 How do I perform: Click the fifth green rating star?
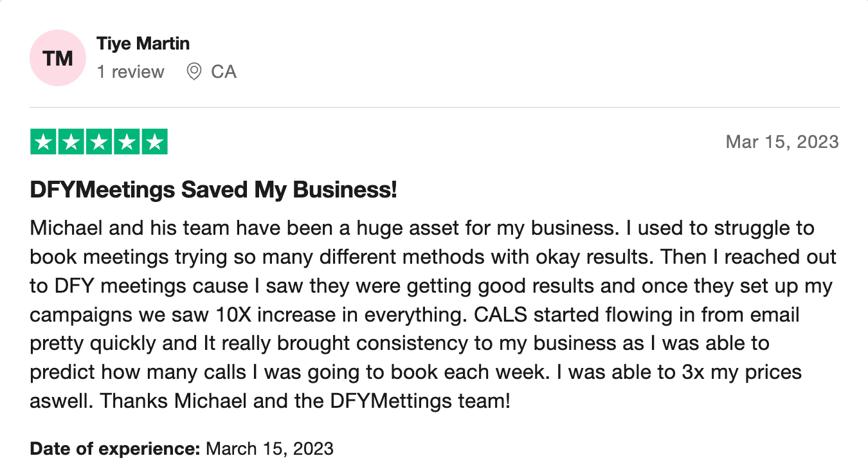(154, 142)
